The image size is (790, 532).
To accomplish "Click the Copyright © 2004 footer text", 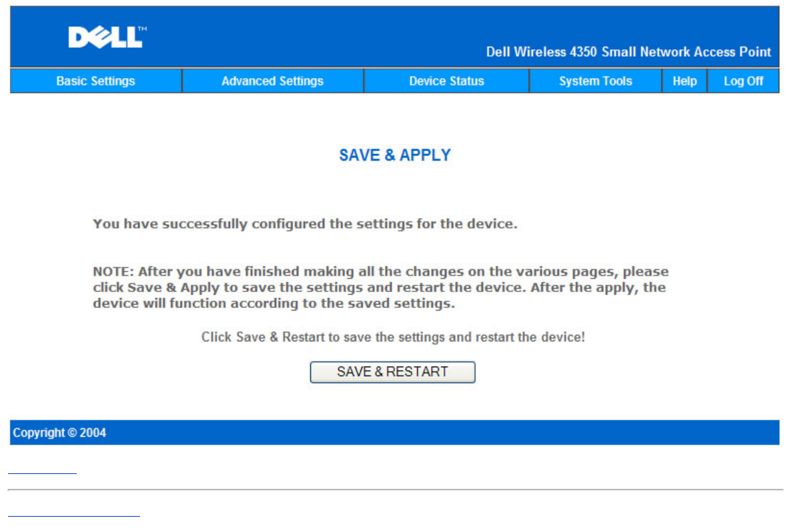I will click(59, 433).
